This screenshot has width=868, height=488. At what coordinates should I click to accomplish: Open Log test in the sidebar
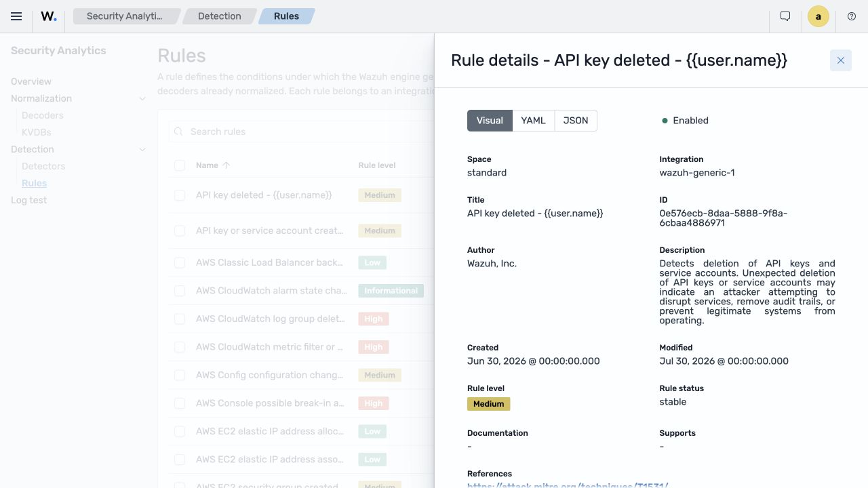click(28, 200)
